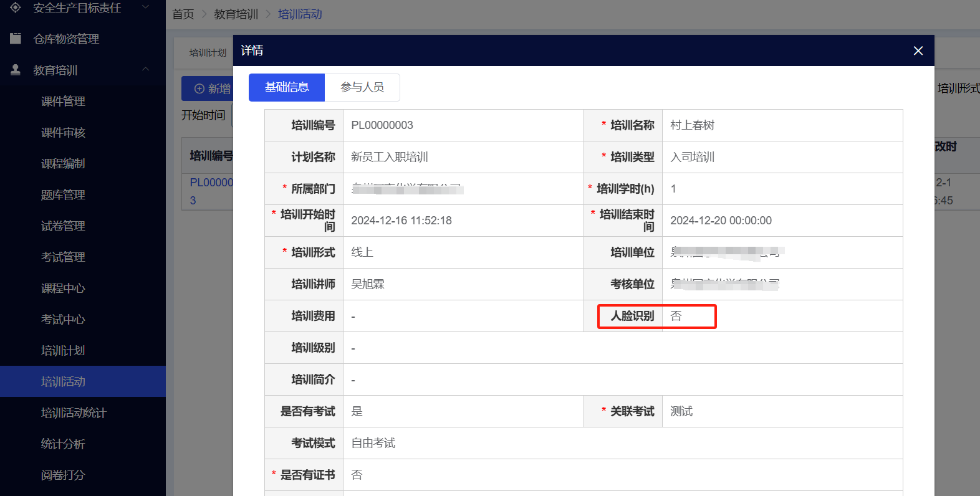Click the 仓库物资管理 folder icon

[16, 39]
